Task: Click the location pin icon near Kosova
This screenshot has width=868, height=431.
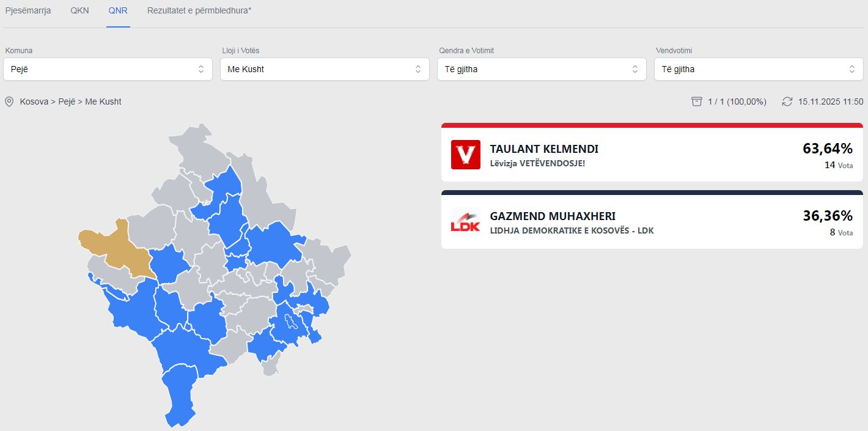Action: point(9,101)
